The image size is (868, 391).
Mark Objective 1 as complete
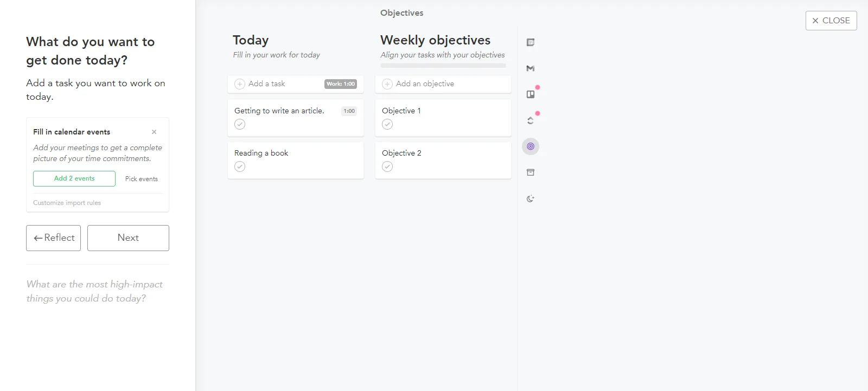pyautogui.click(x=387, y=124)
